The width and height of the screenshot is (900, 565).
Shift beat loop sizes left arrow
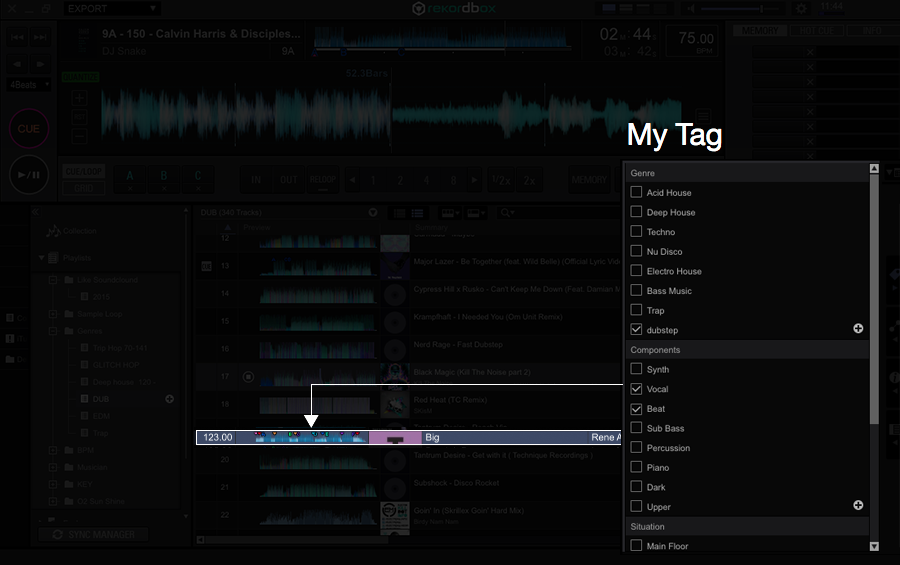(x=352, y=180)
